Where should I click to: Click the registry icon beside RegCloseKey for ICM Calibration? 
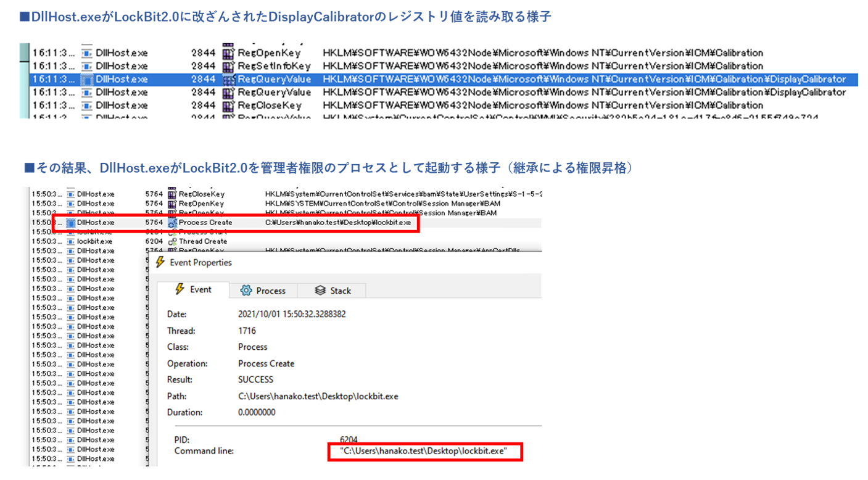228,105
